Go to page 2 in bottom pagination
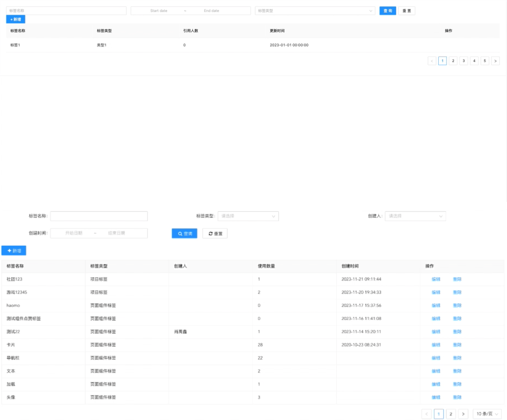507x420 pixels. pos(451,414)
